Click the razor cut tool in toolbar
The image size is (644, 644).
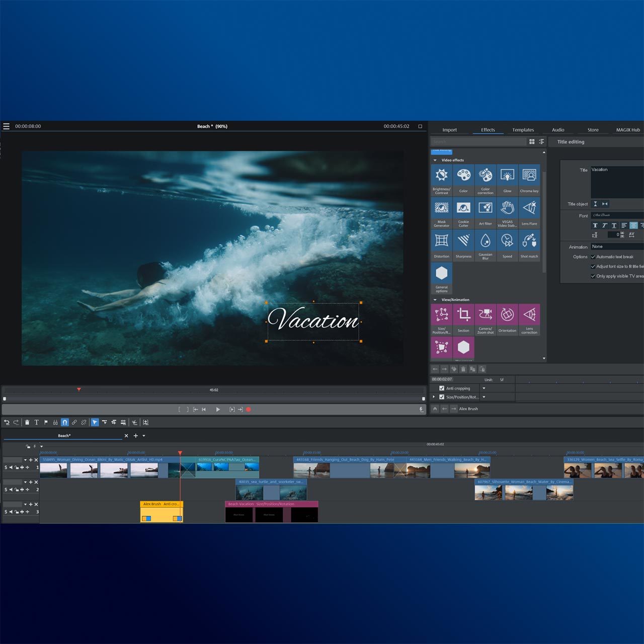click(134, 422)
